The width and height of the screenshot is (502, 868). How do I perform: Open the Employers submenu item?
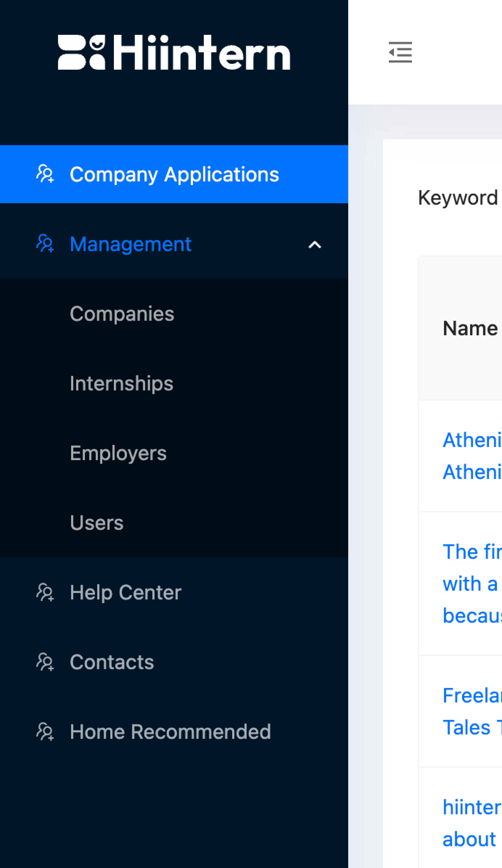click(x=174, y=453)
